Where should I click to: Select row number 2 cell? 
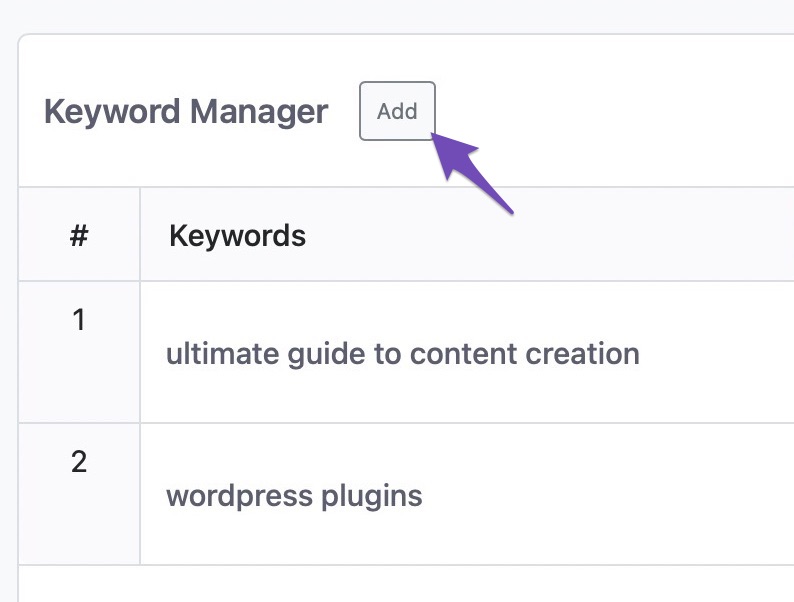tap(79, 462)
